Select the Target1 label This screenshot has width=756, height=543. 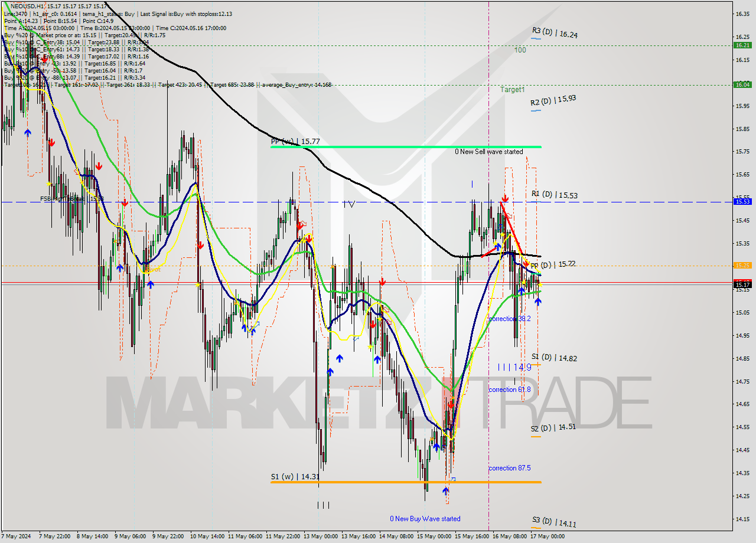tap(512, 90)
